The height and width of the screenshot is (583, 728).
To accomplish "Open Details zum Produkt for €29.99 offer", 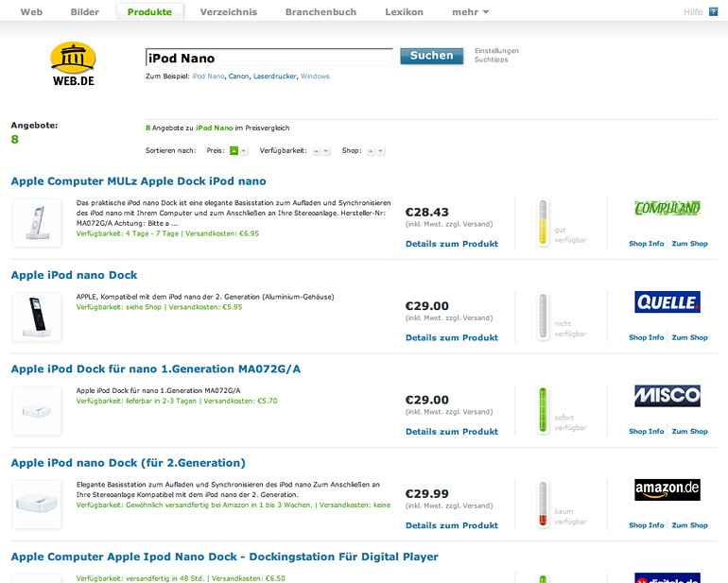I will (452, 525).
